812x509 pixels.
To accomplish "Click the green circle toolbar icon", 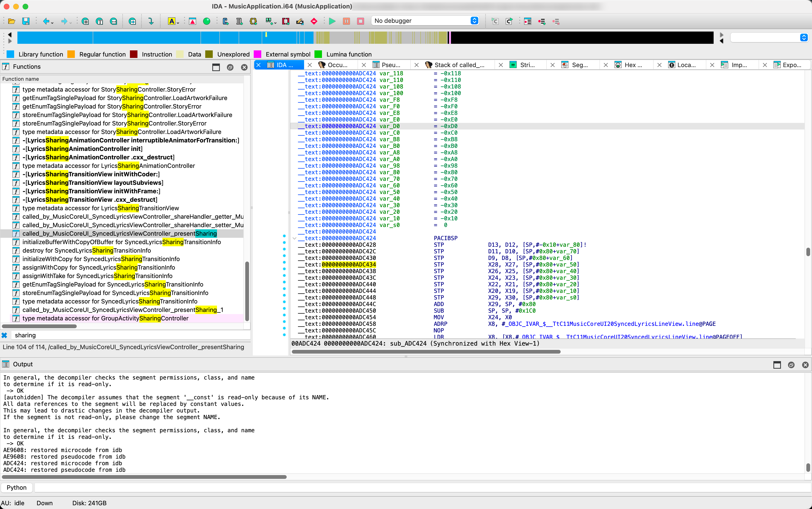I will 207,21.
